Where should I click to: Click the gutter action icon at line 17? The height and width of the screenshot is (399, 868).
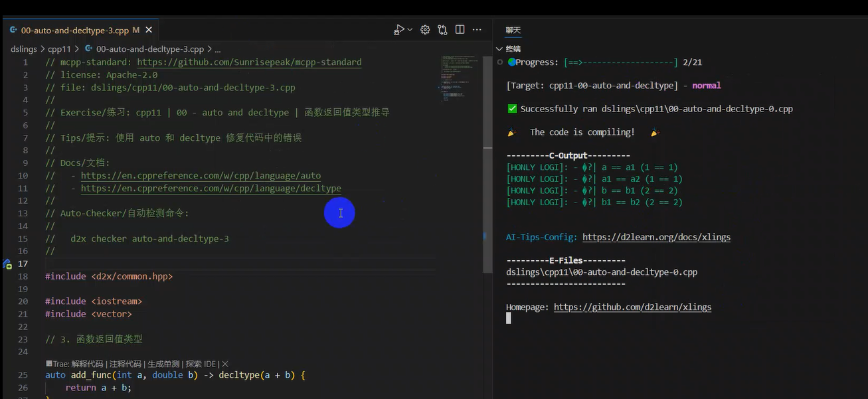pyautogui.click(x=7, y=264)
